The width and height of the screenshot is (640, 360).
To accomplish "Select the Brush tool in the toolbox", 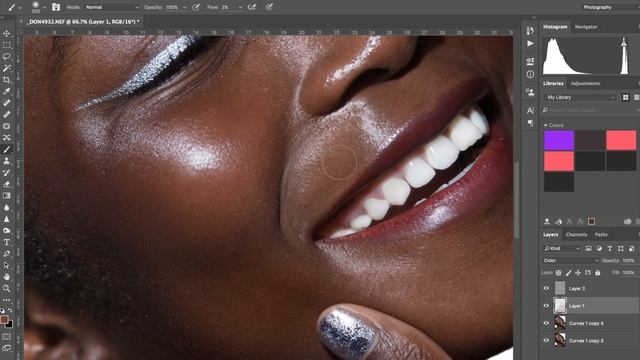I will [7, 149].
